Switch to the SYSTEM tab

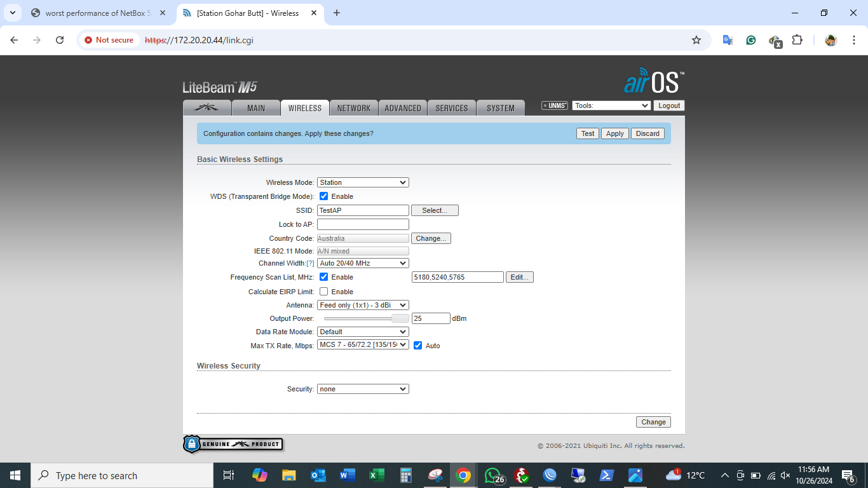click(501, 108)
